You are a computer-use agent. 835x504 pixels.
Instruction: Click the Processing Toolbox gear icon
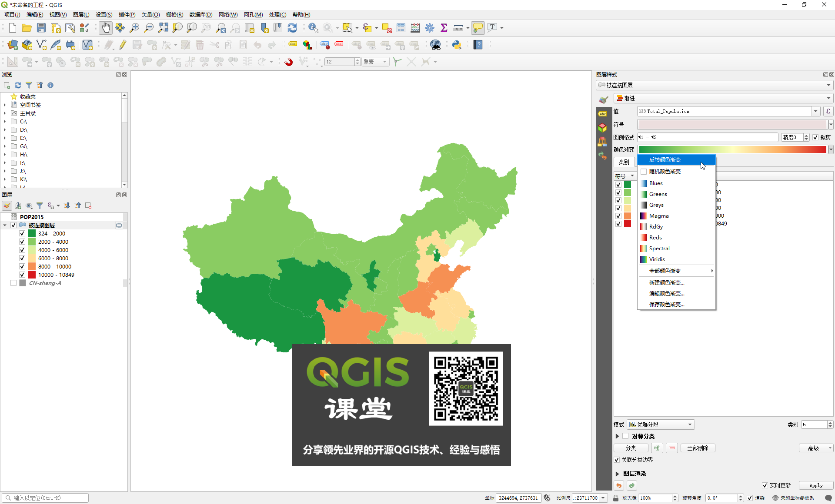430,28
